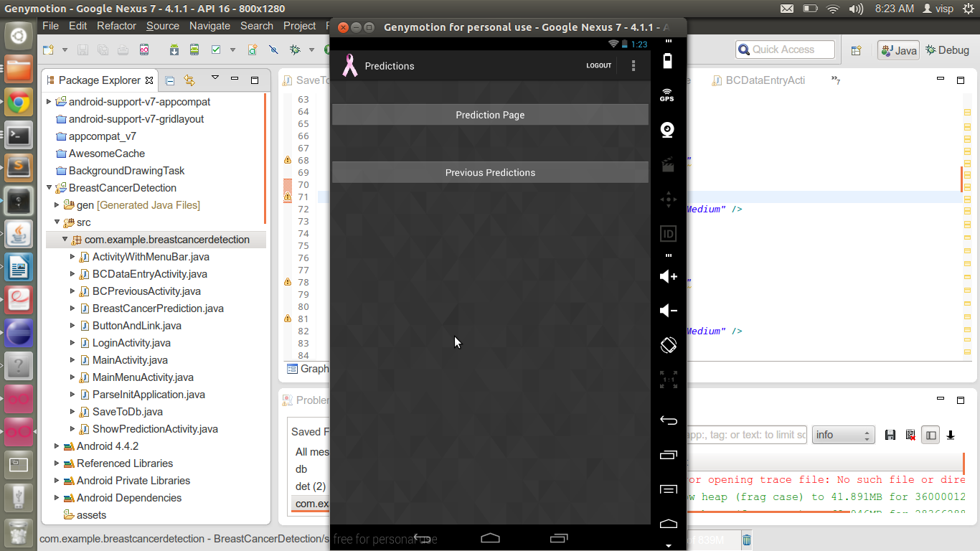Open the Genymotion battery widget
The height and width of the screenshot is (551, 980).
(x=668, y=60)
